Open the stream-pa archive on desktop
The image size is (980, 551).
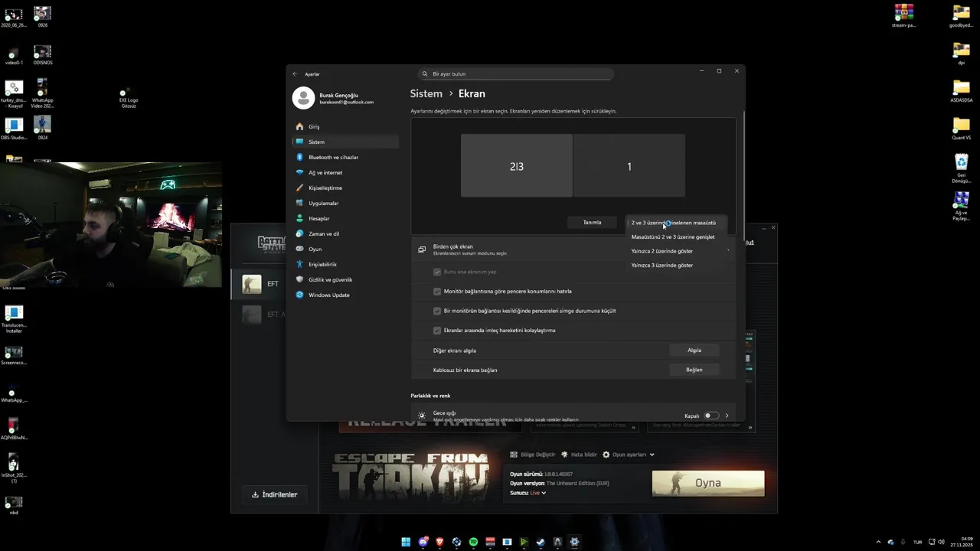click(x=903, y=16)
